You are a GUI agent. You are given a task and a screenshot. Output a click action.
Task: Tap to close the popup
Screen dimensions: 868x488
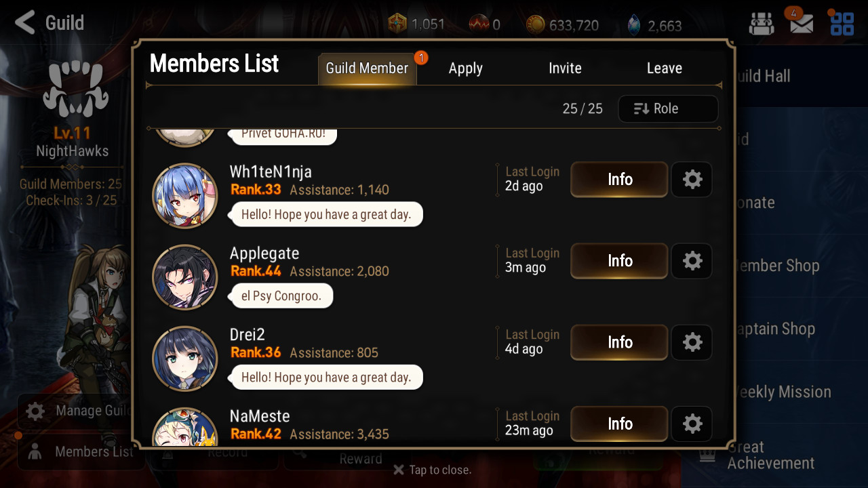click(433, 470)
